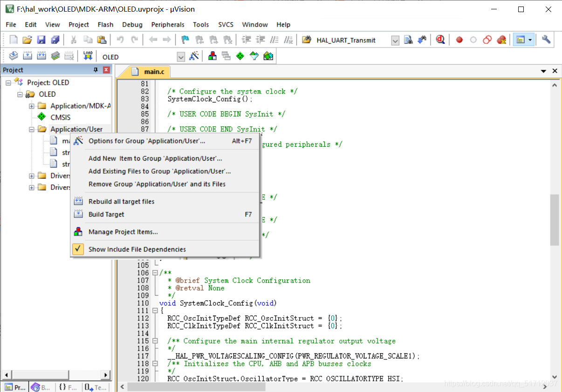Open the File menu
This screenshot has width=562, height=392.
[11, 25]
